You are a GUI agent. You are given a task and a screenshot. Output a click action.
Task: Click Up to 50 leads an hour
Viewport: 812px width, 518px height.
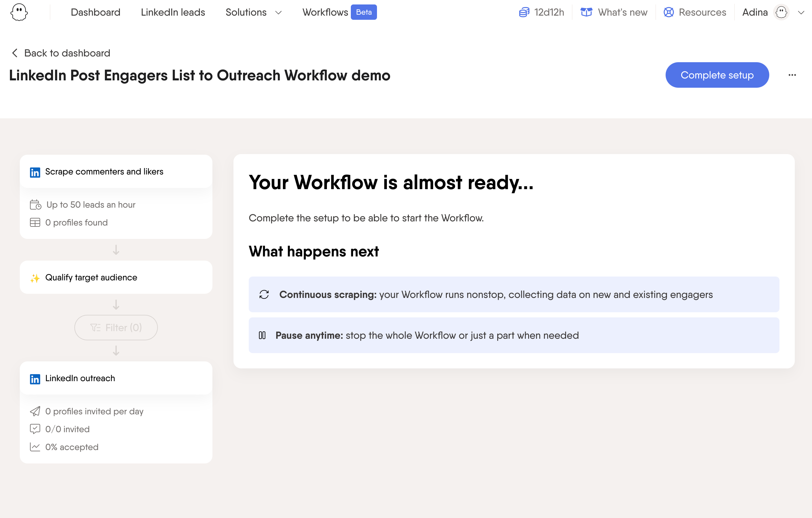(x=91, y=205)
